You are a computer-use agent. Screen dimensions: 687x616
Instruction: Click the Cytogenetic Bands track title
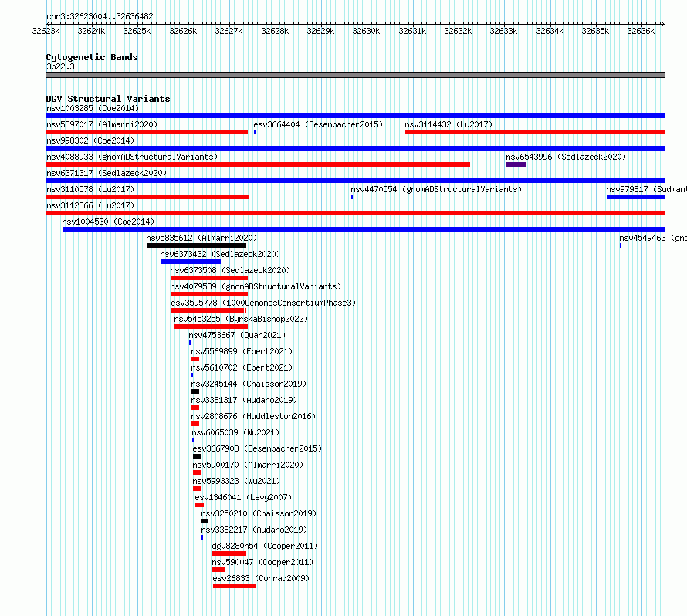point(92,57)
